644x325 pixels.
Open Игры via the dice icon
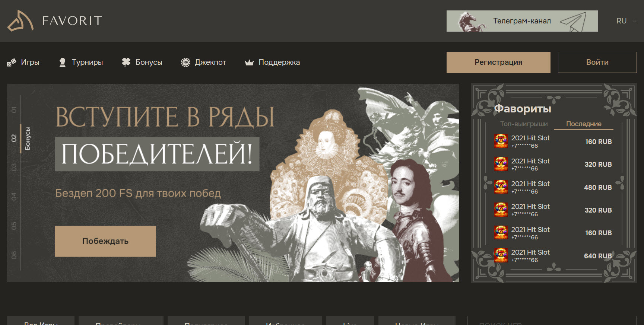(x=12, y=62)
